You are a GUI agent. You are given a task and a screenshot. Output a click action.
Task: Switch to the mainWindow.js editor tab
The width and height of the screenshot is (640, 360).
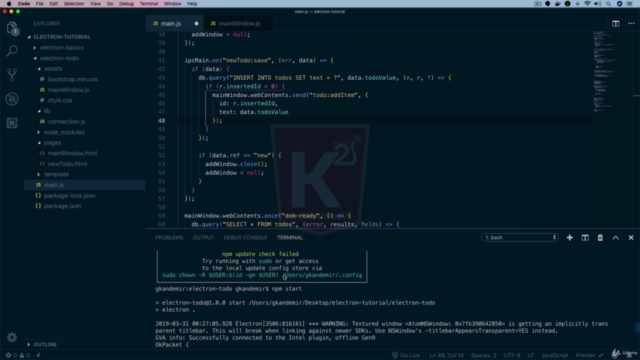pos(239,24)
